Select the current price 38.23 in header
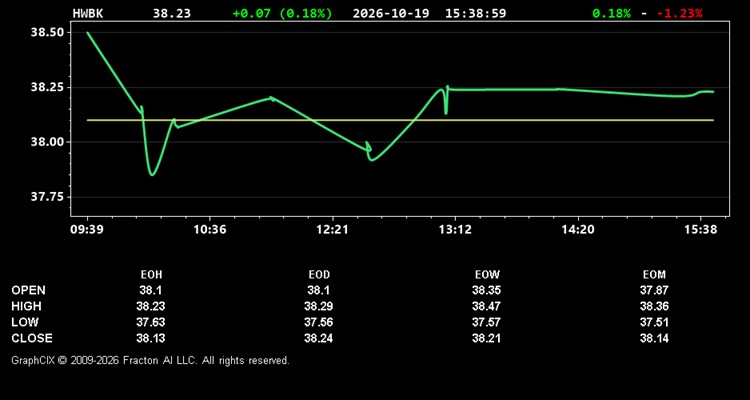 tap(172, 13)
